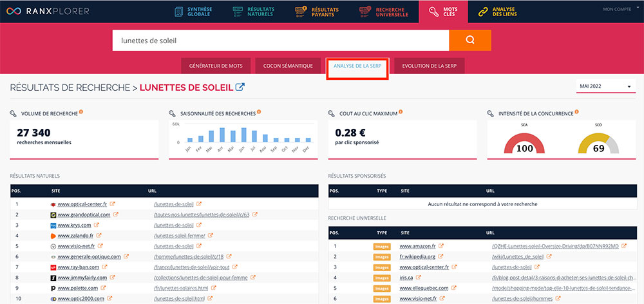
Task: Click external icon beside /lunettes-de-soleil.html URL
Action: click(x=211, y=299)
